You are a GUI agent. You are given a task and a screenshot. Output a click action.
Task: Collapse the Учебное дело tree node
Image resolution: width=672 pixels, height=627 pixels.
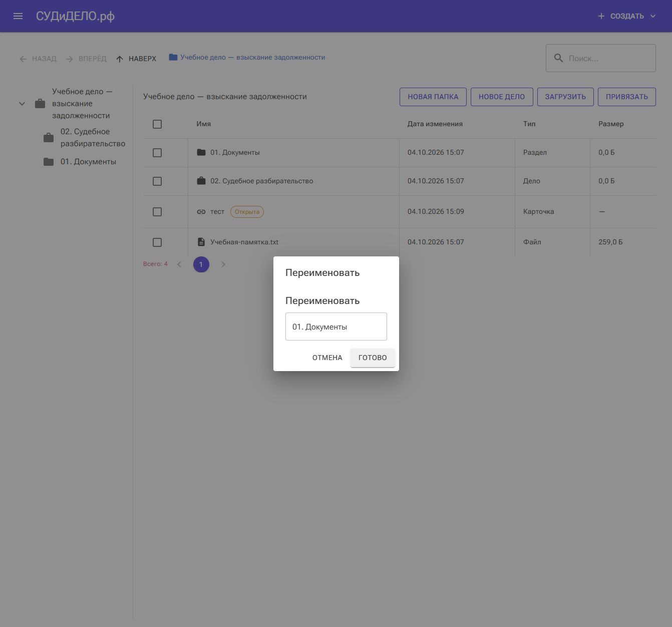22,104
